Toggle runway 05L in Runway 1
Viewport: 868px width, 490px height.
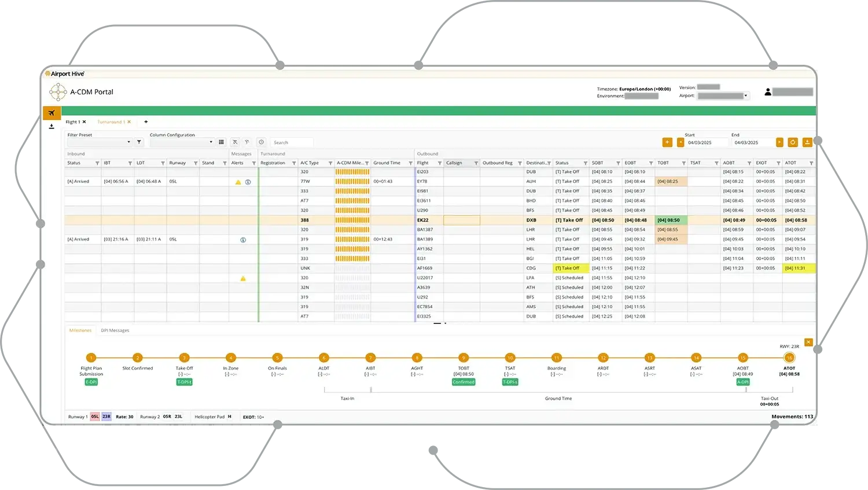95,417
